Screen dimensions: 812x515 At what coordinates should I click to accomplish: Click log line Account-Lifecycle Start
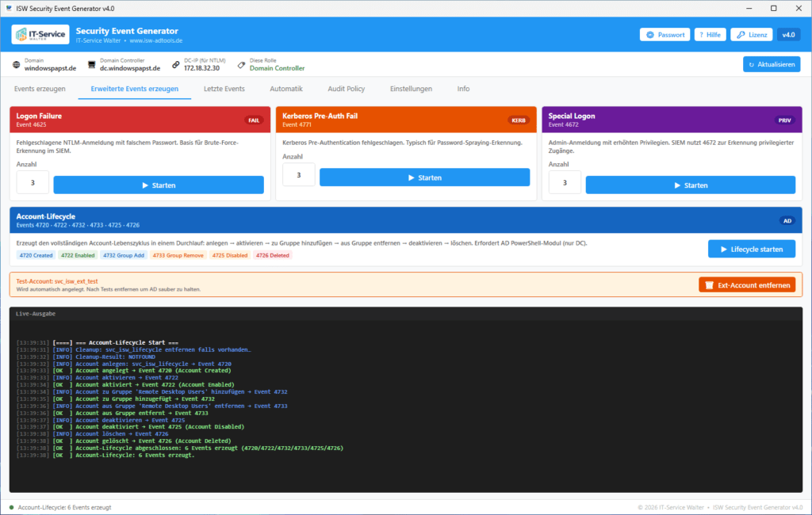tap(98, 342)
